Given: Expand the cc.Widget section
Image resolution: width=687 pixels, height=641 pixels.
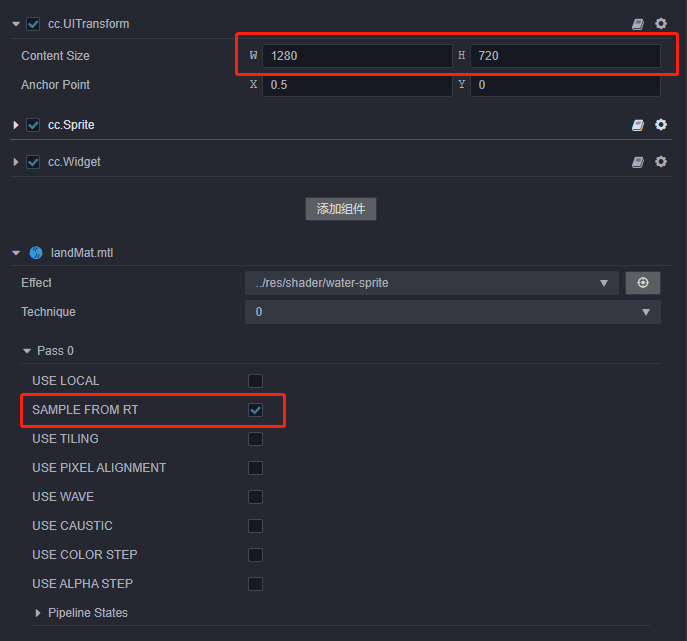Looking at the screenshot, I should click(16, 162).
